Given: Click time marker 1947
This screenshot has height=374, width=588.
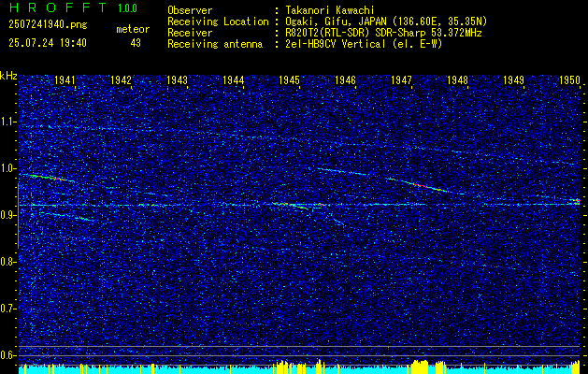Looking at the screenshot, I should (401, 80).
